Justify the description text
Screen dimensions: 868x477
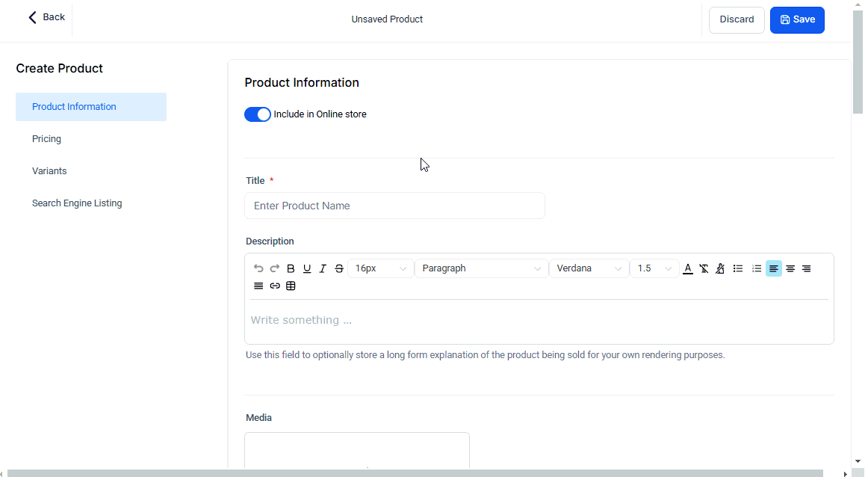click(258, 286)
